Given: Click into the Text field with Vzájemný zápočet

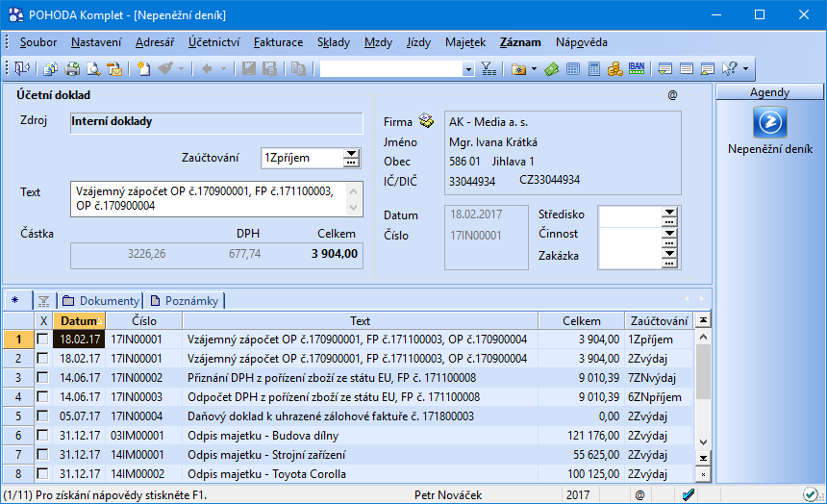Looking at the screenshot, I should coord(216,199).
